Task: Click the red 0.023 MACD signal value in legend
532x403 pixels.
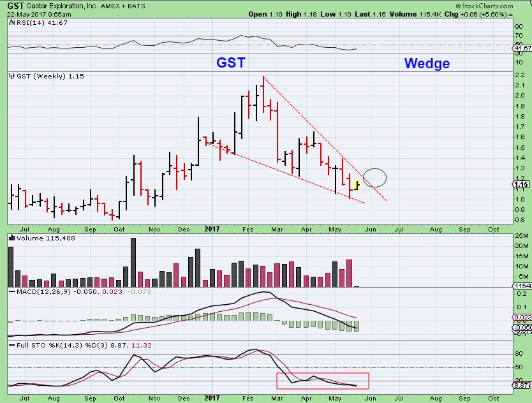Action: click(112, 292)
